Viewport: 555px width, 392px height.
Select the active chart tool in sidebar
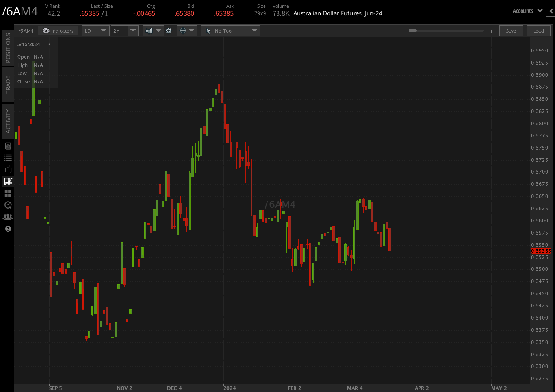tap(8, 181)
